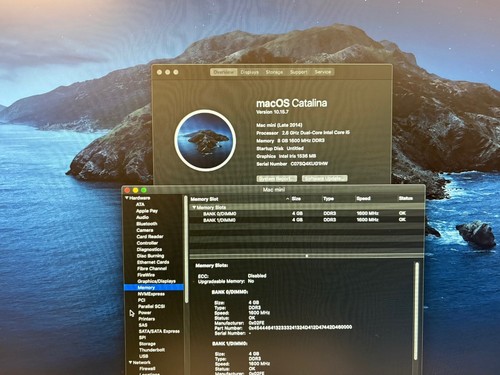
Task: Click the 'ECC: Disabled' line
Action: point(232,276)
